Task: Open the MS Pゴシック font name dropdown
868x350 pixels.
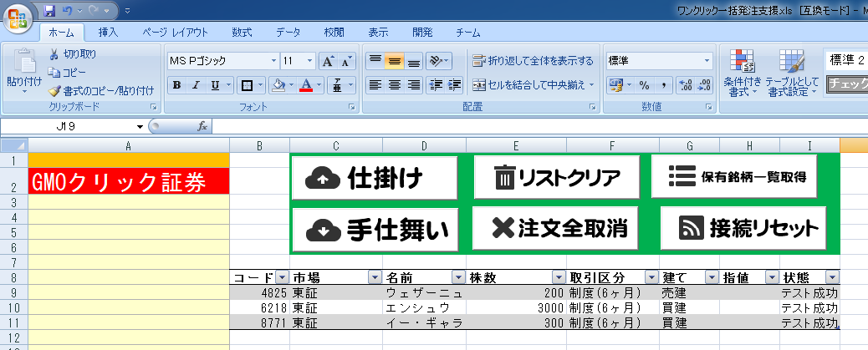Action: 273,61
